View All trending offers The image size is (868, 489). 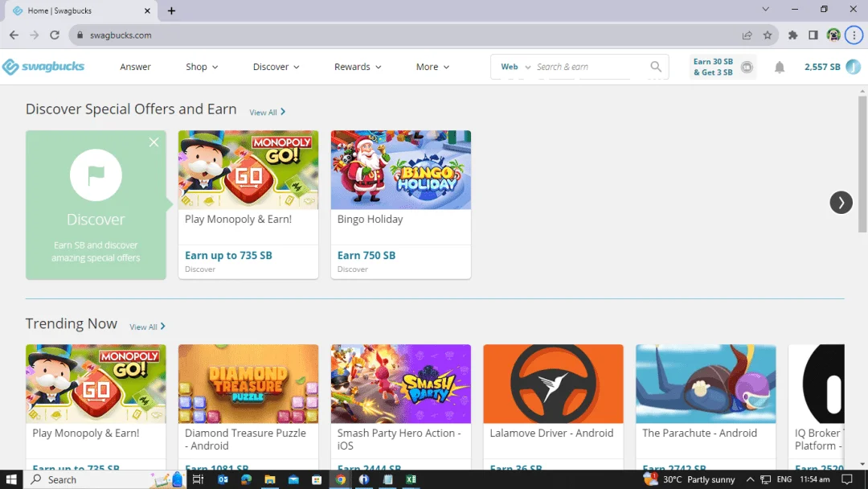point(147,327)
